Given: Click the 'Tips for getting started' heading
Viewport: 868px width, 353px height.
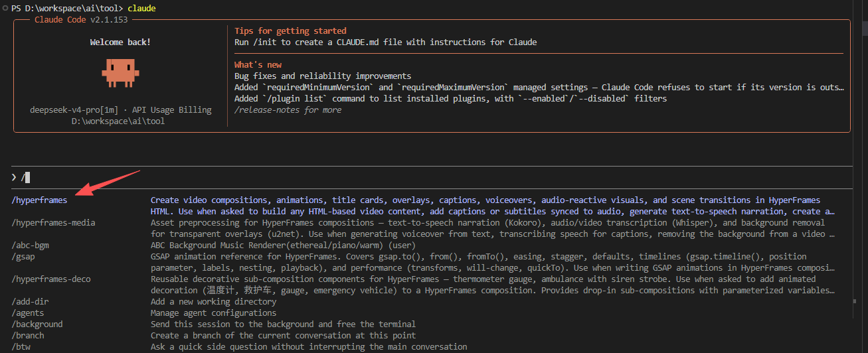Looking at the screenshot, I should (290, 31).
